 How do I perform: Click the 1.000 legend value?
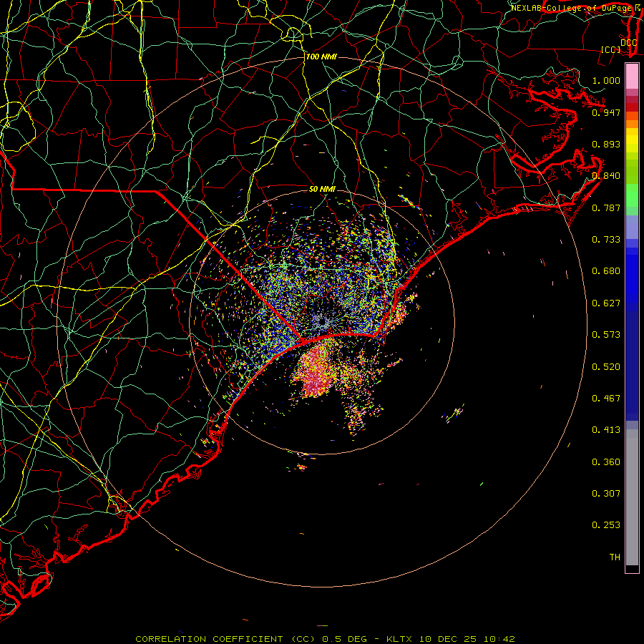click(x=606, y=80)
